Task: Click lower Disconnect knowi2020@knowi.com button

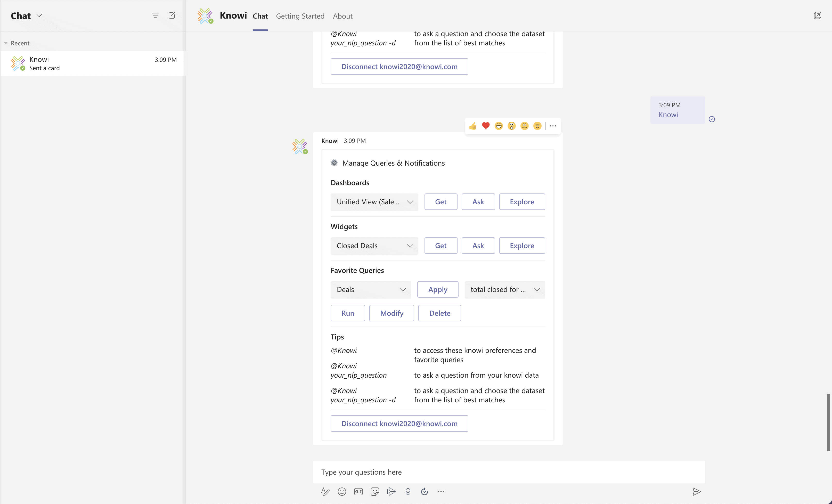Action: pyautogui.click(x=399, y=424)
